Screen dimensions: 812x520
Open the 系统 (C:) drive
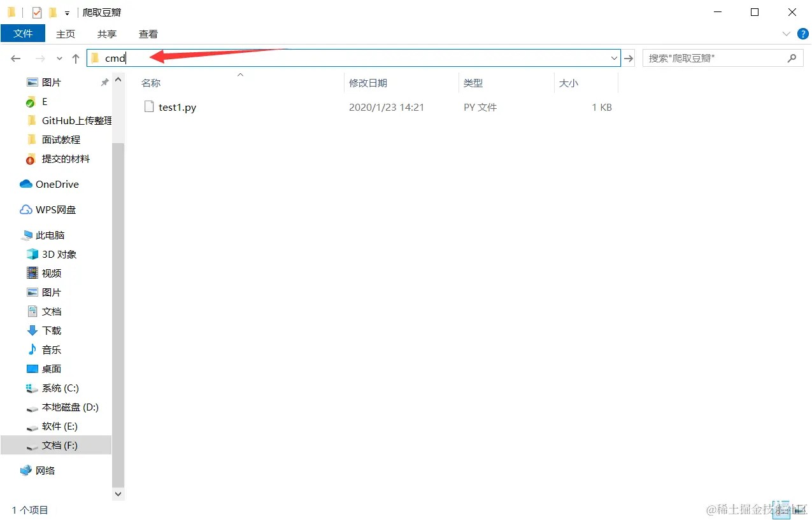pos(61,388)
